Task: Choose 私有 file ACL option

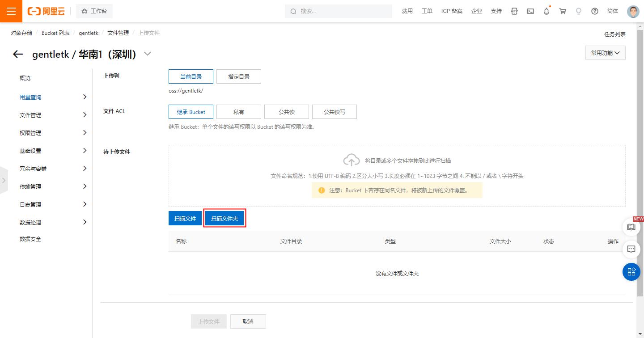Action: click(x=238, y=112)
